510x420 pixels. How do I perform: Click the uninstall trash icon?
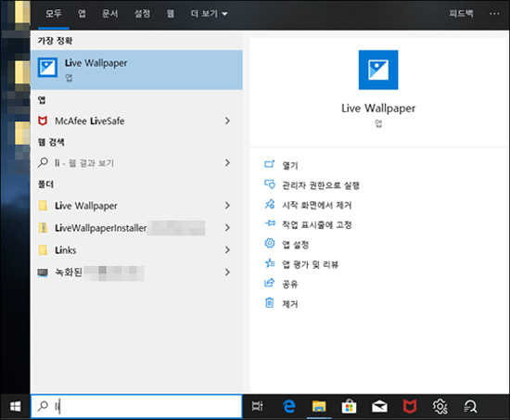tap(269, 302)
